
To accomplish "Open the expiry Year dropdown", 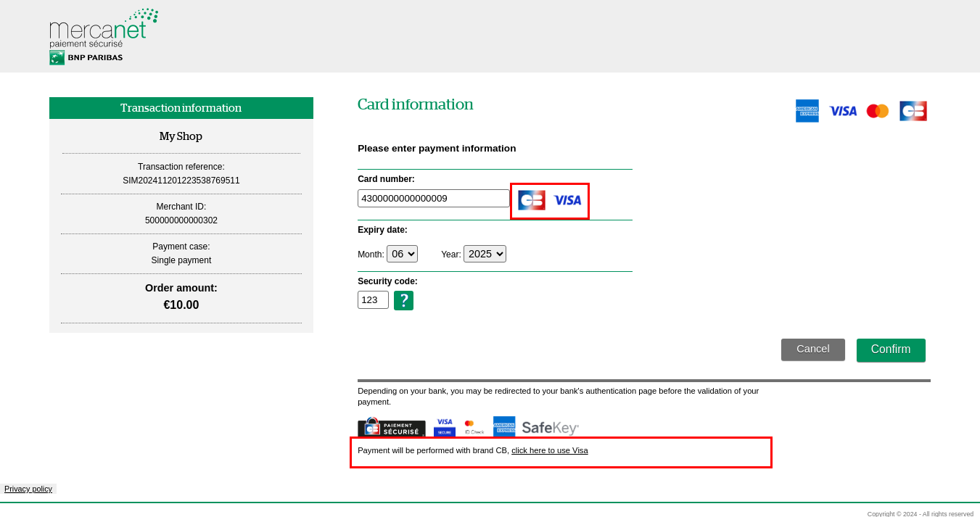I will (x=485, y=253).
